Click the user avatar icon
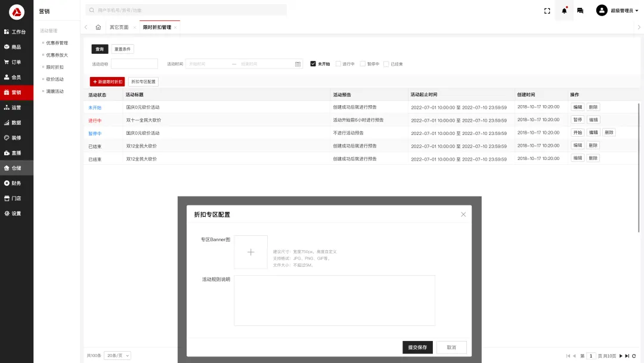The image size is (644, 363). coord(602,10)
